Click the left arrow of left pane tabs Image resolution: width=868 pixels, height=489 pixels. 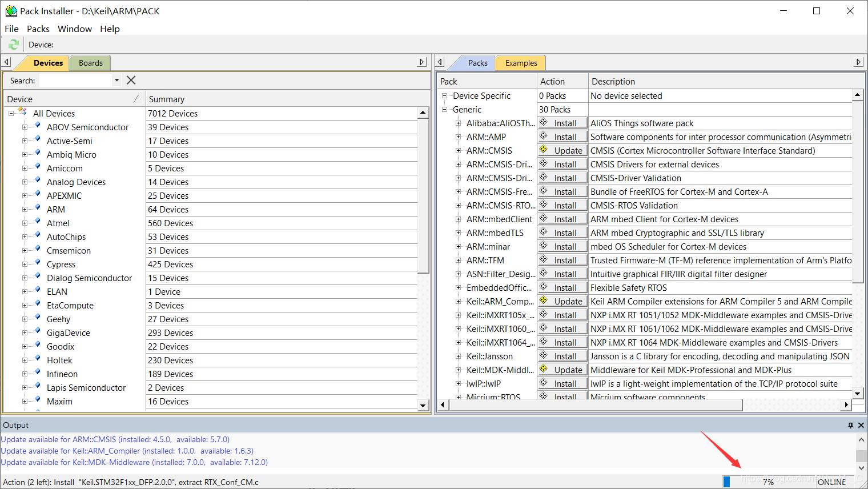(x=6, y=62)
